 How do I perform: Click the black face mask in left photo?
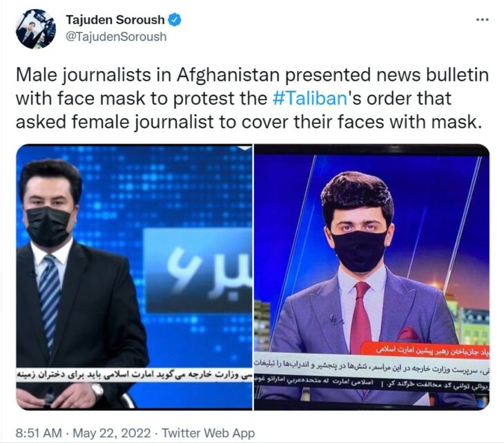48,227
